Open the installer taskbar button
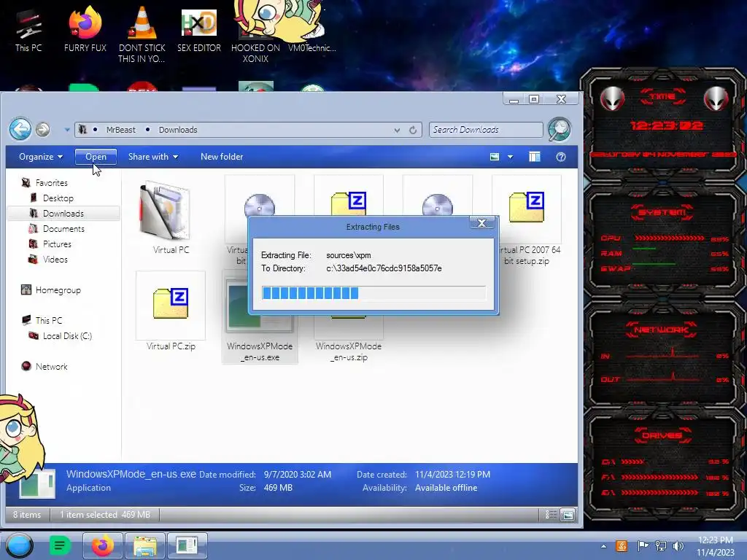 187,545
